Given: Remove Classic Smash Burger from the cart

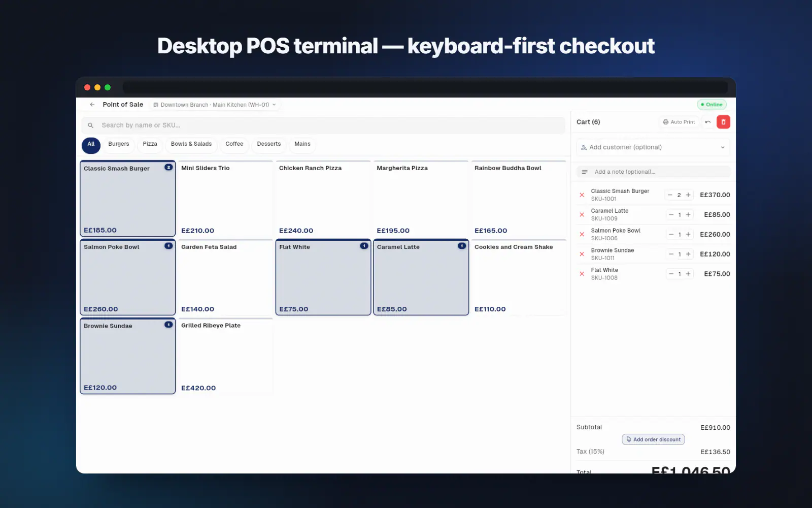Looking at the screenshot, I should point(582,195).
